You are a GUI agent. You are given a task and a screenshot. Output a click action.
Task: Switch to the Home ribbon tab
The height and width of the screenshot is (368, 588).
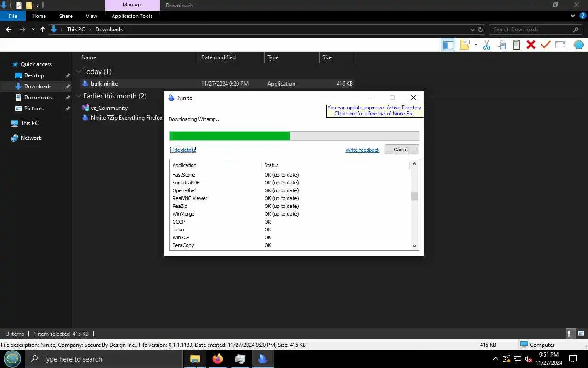tap(39, 16)
